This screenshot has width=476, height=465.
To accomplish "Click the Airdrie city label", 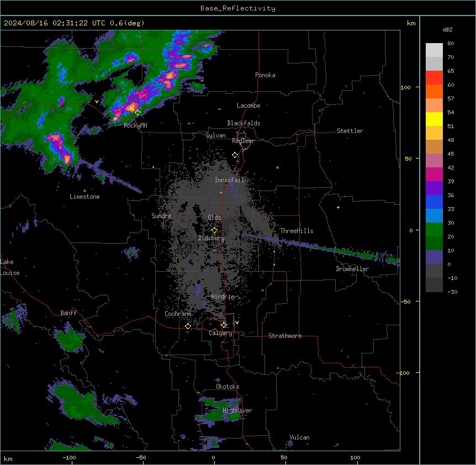I will 223,297.
